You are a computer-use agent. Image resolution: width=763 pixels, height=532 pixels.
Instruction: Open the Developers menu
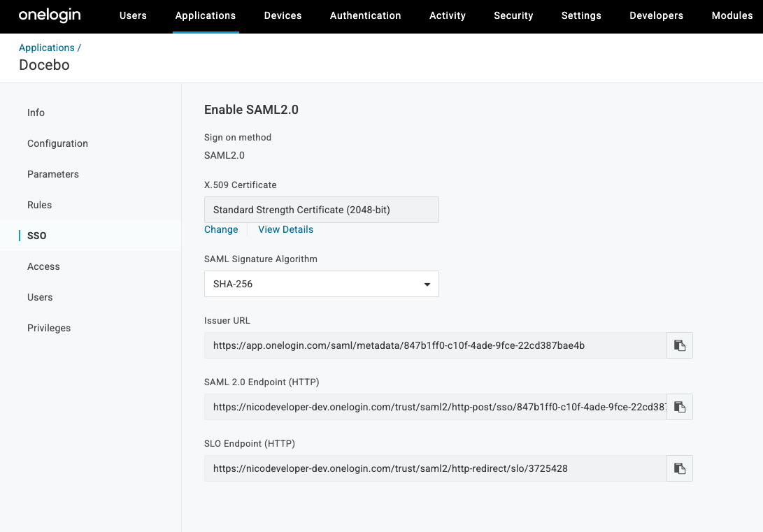(x=656, y=15)
